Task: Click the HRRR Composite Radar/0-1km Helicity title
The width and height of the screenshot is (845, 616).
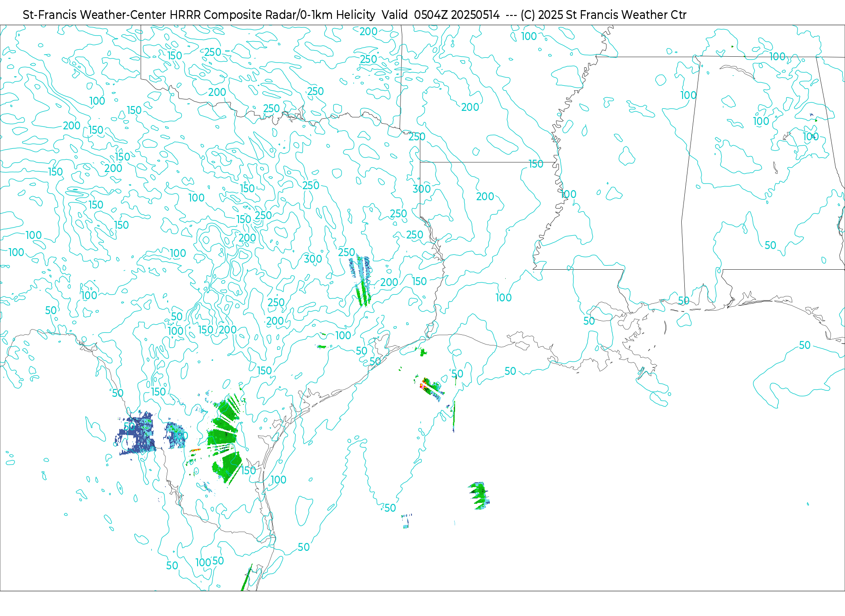Action: coord(272,15)
